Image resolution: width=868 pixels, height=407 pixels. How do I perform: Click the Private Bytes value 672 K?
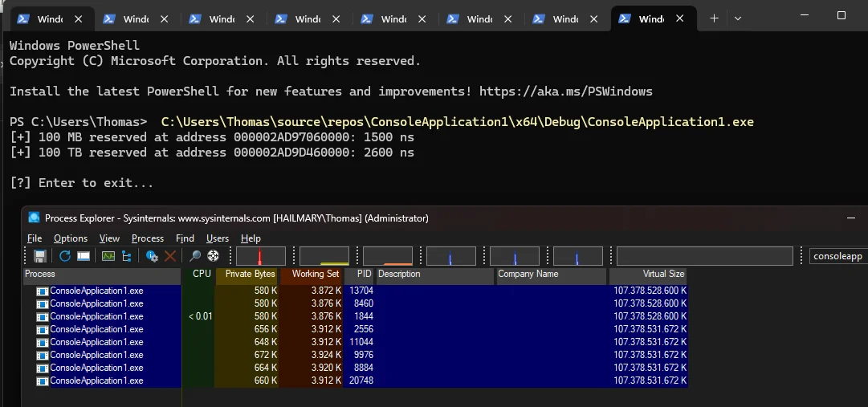coord(266,355)
